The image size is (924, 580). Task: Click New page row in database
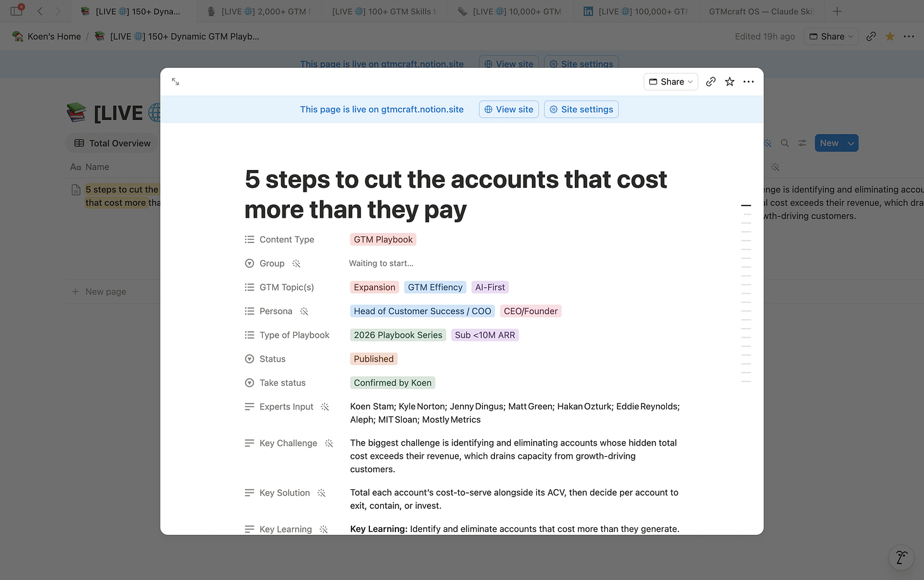99,292
